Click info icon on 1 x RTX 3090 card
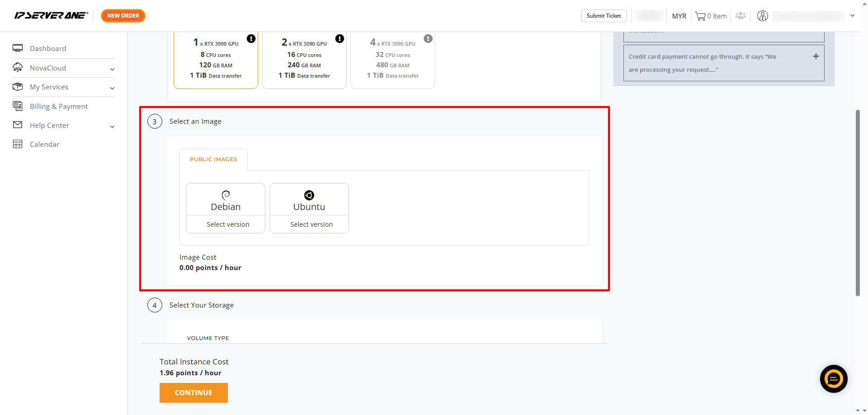Image resolution: width=868 pixels, height=415 pixels. coord(251,39)
